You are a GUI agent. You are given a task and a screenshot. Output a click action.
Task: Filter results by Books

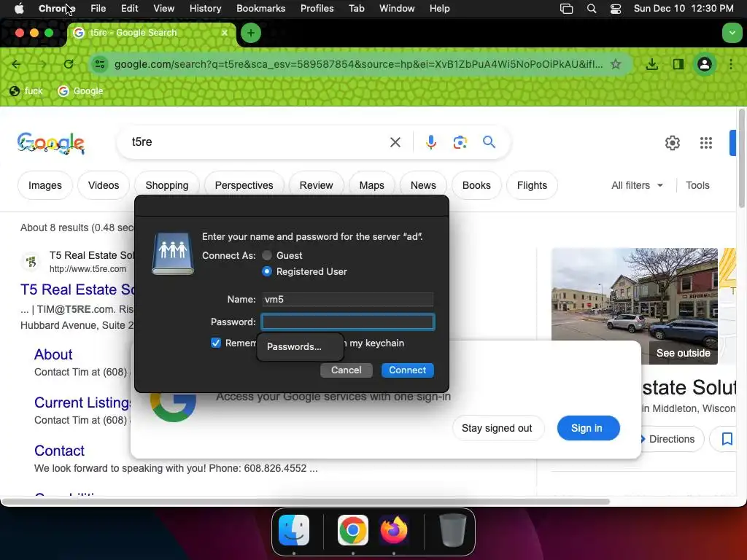(476, 185)
